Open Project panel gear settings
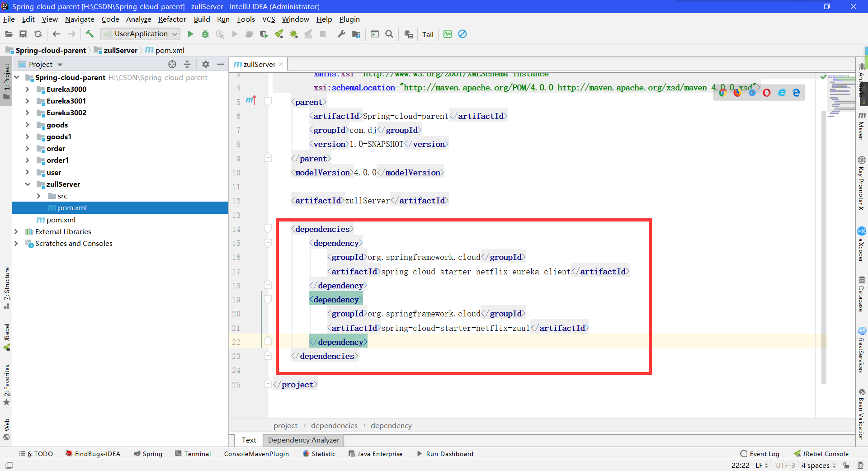This screenshot has height=471, width=868. pos(206,64)
